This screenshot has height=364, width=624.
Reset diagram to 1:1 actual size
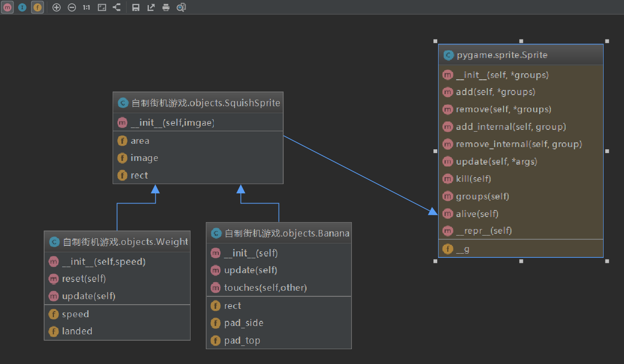[87, 7]
